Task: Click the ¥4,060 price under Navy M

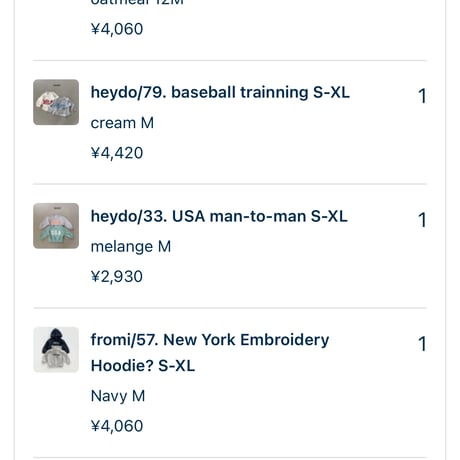Action: pos(117,426)
